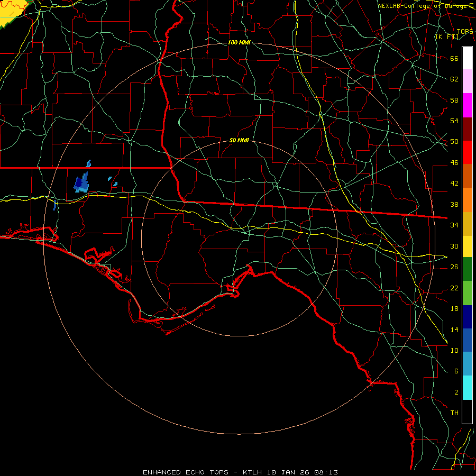Click the legend value 6

456,371
